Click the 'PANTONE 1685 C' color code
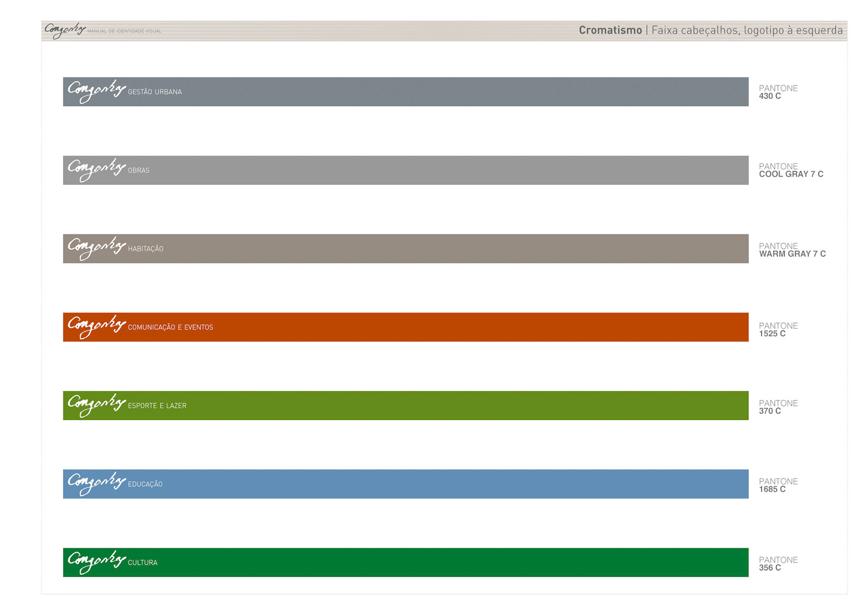 (x=778, y=485)
